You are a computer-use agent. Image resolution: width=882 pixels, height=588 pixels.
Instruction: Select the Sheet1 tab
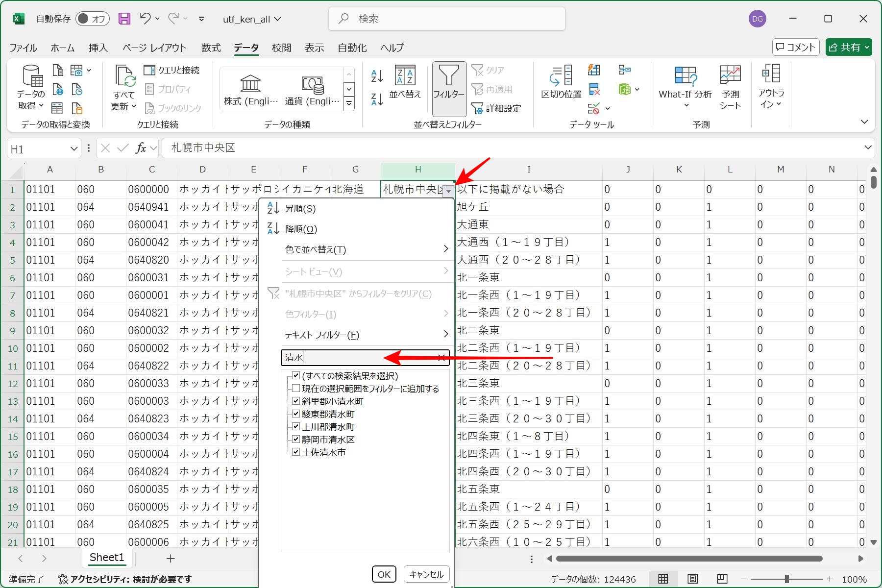(x=107, y=558)
